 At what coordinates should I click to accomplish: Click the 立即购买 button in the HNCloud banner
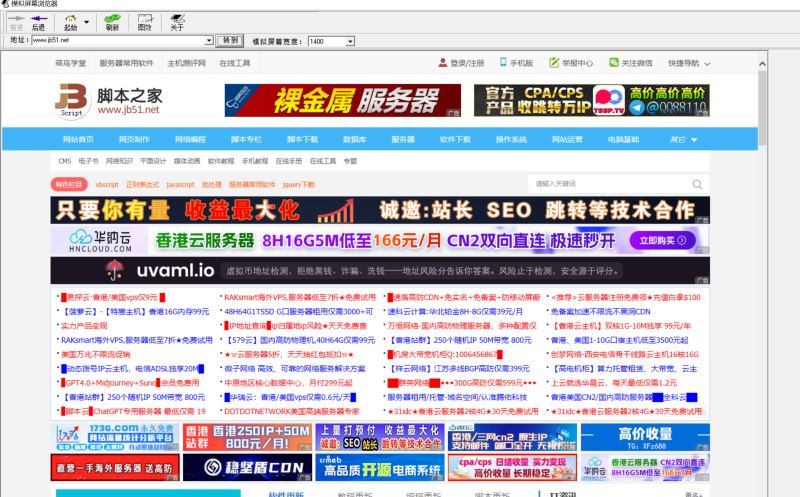point(662,240)
